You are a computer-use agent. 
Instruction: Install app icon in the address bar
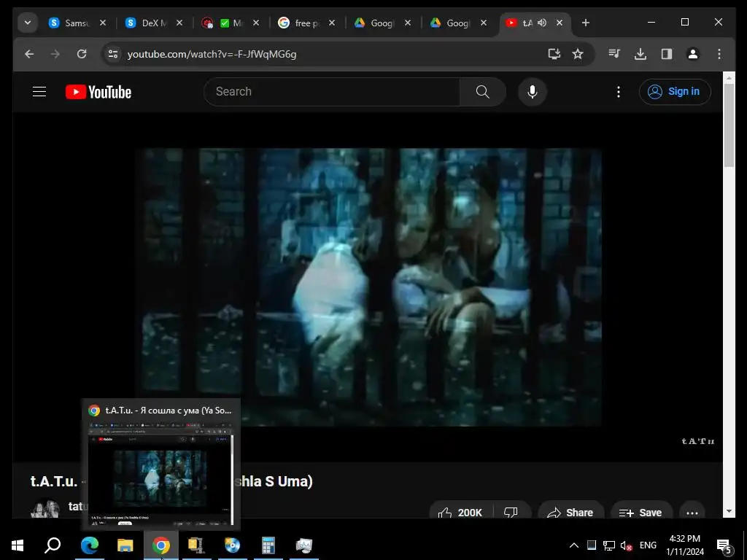[x=554, y=54]
